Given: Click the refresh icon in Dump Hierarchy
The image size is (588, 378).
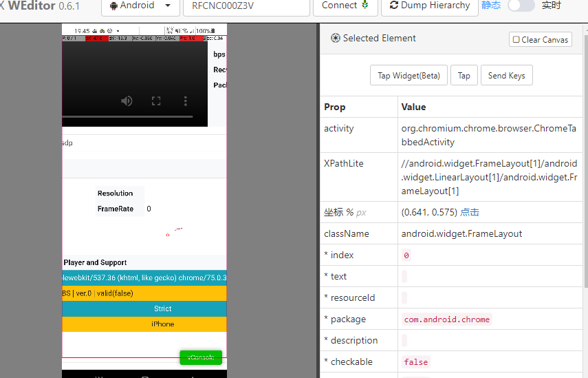Looking at the screenshot, I should (394, 6).
